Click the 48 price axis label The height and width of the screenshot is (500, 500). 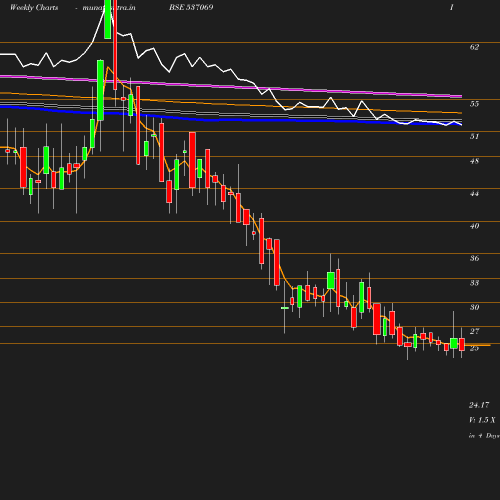coord(474,161)
